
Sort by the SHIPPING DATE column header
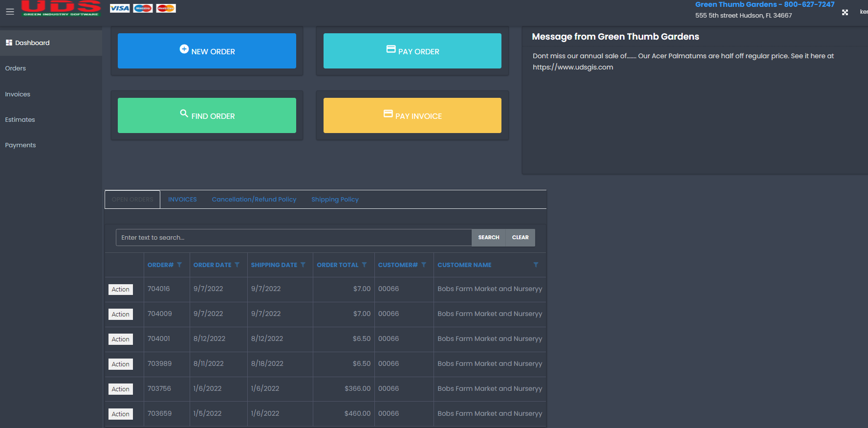pos(274,265)
